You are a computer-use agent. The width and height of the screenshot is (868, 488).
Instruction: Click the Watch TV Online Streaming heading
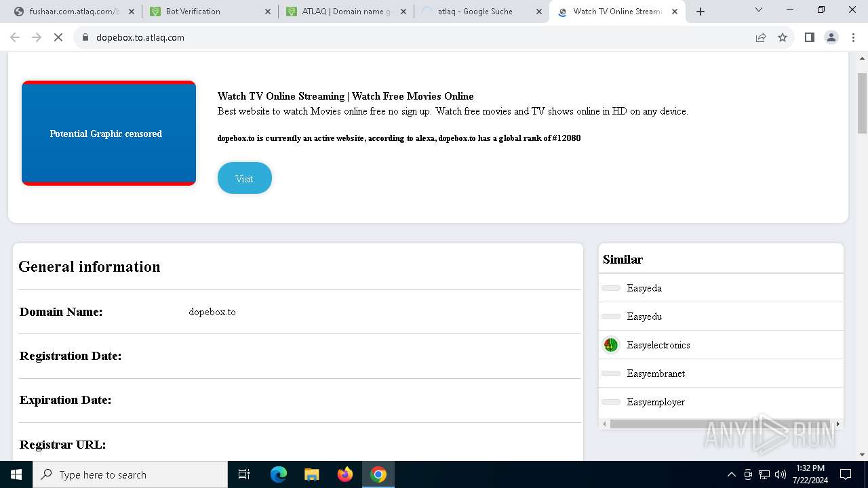coord(346,96)
